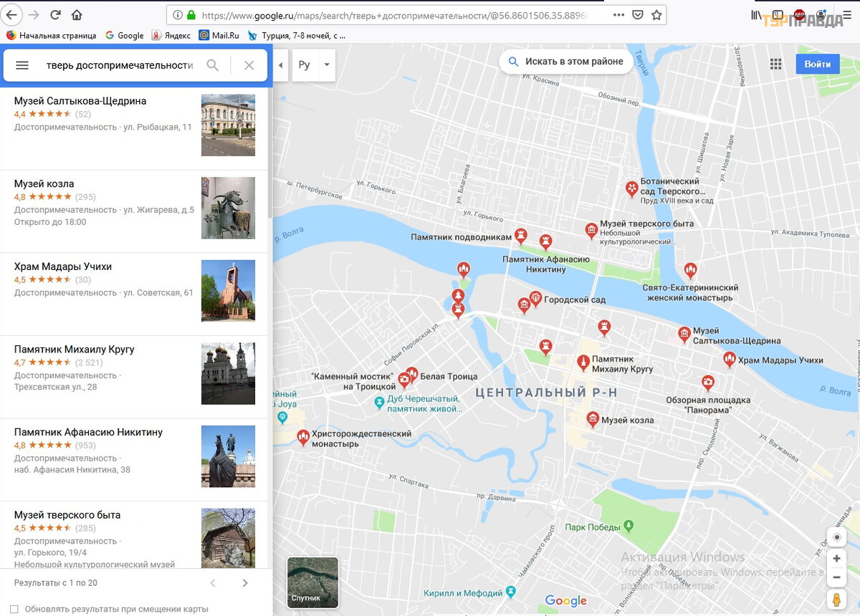The height and width of the screenshot is (616, 860).
Task: Collapse the side panel with arrow
Action: tap(281, 65)
